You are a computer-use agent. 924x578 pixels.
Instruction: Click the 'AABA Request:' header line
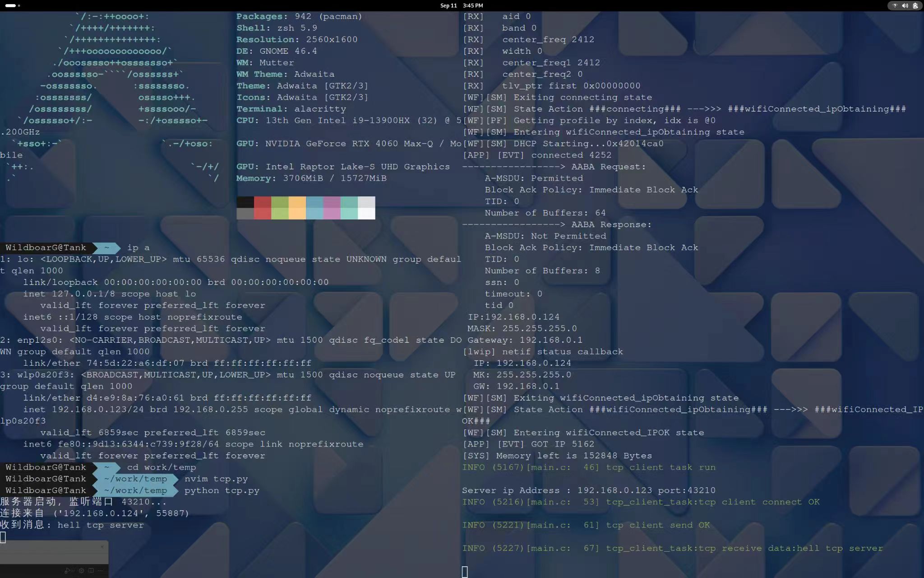[x=554, y=167]
